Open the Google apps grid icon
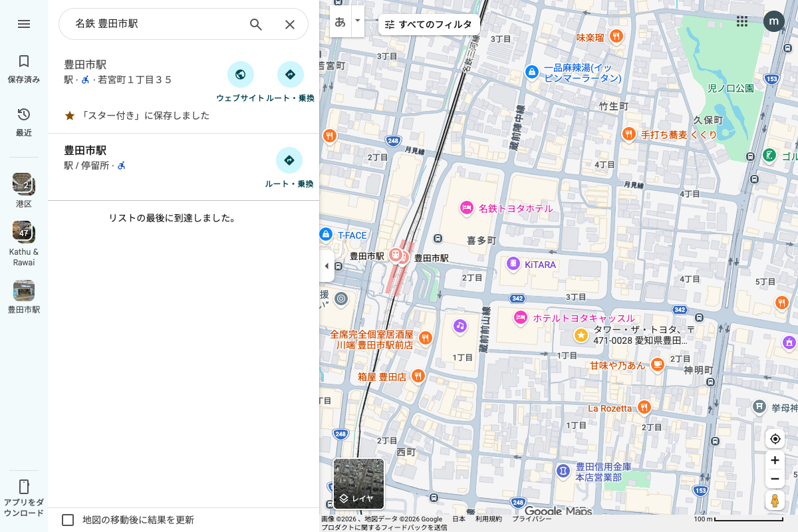 click(742, 21)
